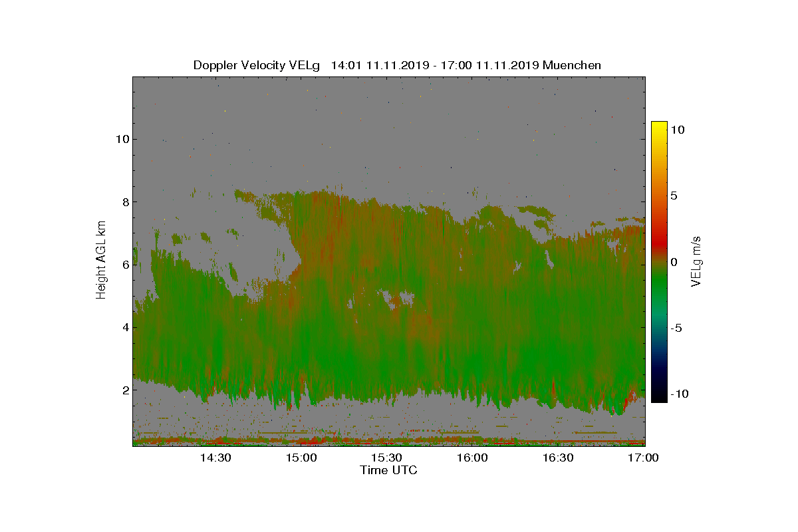This screenshot has width=798, height=532.
Task: Click the 16:30 time tick label
Action: coord(558,458)
